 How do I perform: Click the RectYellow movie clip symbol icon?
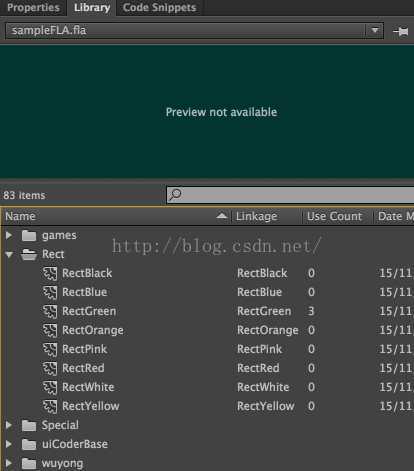click(x=50, y=406)
